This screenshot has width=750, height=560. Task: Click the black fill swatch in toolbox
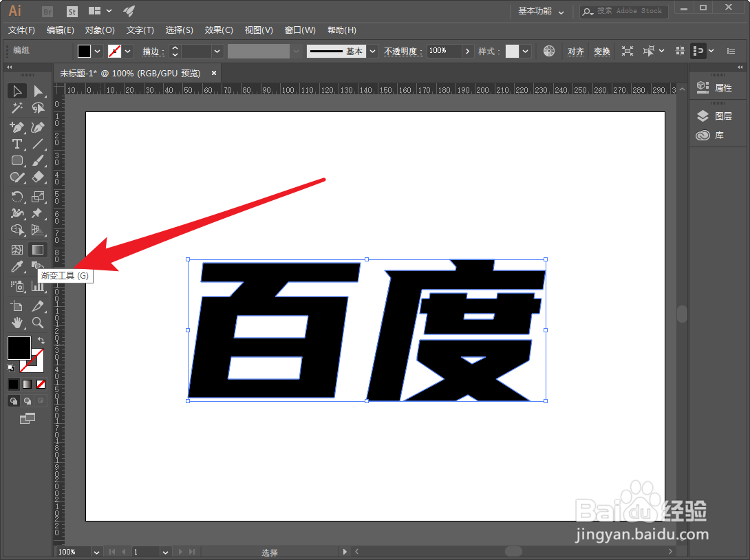19,347
